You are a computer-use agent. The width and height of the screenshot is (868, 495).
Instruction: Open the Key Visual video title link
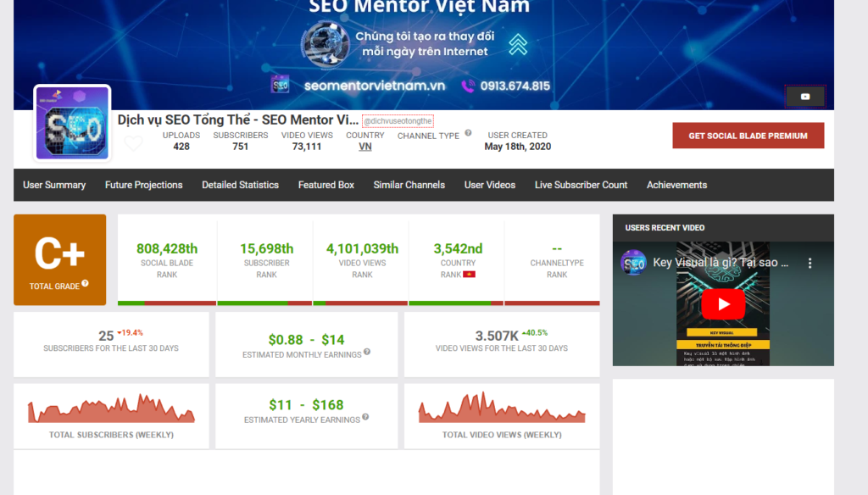721,263
